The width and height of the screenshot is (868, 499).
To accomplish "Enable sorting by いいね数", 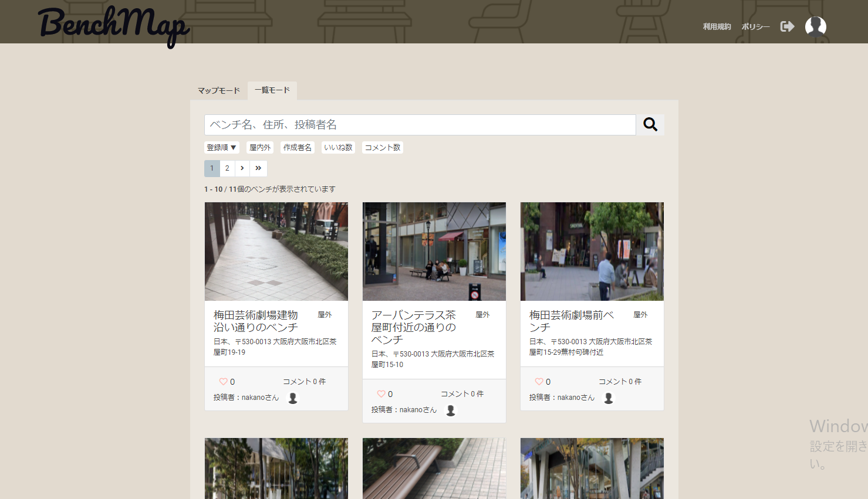I will [338, 147].
